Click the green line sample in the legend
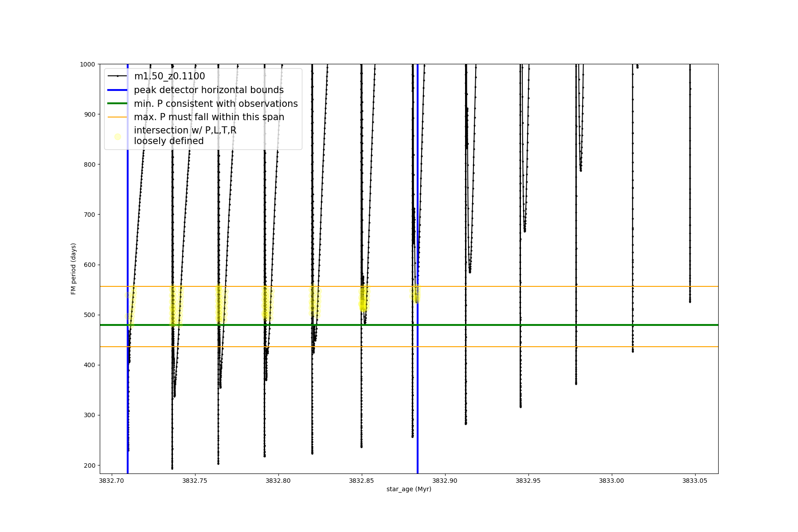The height and width of the screenshot is (532, 798). [x=117, y=104]
